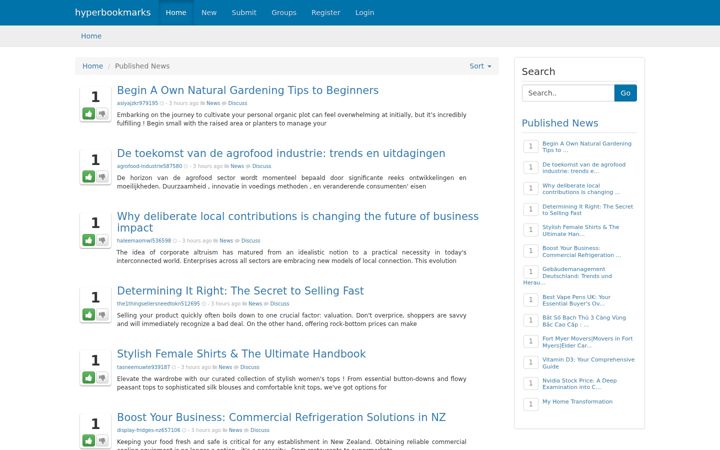Click Home breadcrumb beside Published News
Image resolution: width=720 pixels, height=450 pixels.
92,66
